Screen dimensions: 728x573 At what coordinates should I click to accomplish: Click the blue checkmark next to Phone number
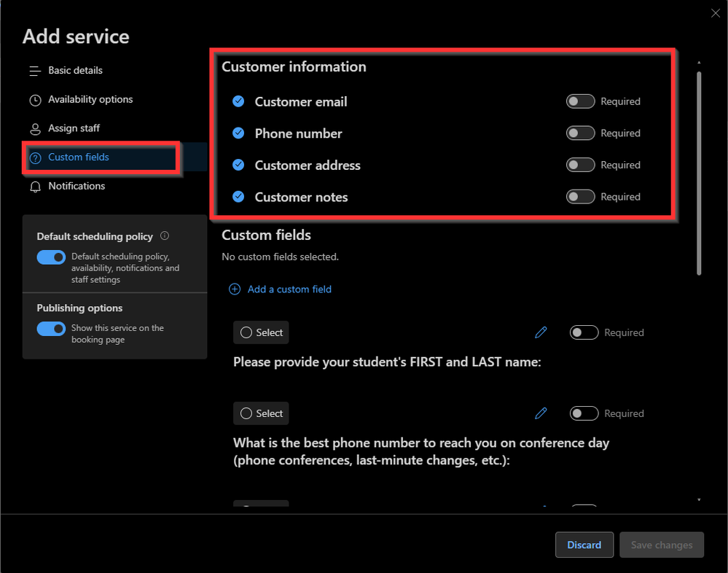click(x=238, y=133)
